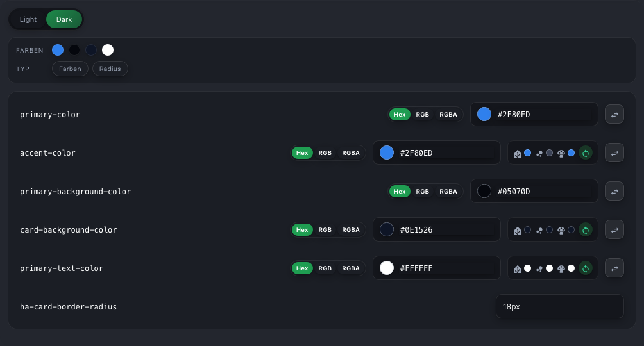Click the green sync icon for accent-color
The width and height of the screenshot is (644, 346).
click(x=585, y=153)
